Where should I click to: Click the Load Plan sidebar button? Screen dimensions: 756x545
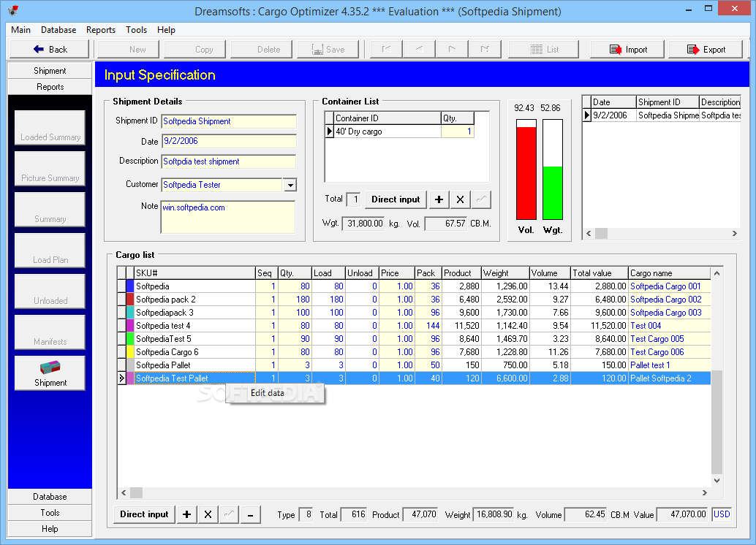pyautogui.click(x=50, y=251)
